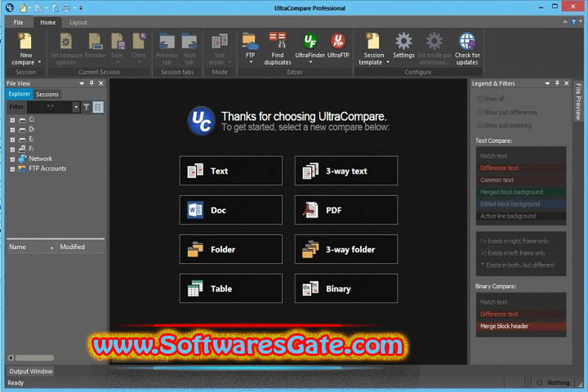
Task: Click the Filter input field
Action: pyautogui.click(x=51, y=107)
